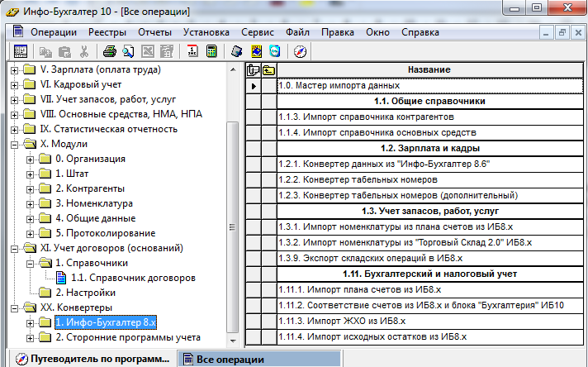Viewport: 588px width, 367px height.
Task: Select 1.11.4. Импорт исходных остатков row
Action: coord(429,337)
